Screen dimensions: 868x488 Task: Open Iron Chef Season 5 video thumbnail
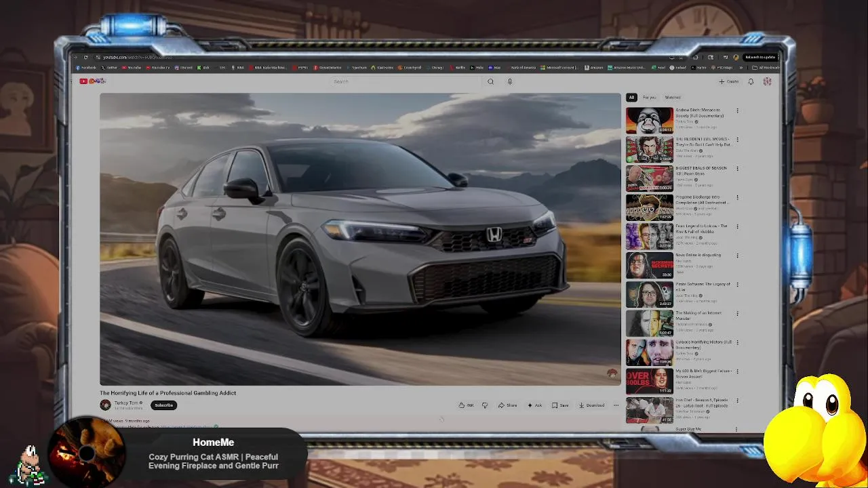click(x=650, y=410)
